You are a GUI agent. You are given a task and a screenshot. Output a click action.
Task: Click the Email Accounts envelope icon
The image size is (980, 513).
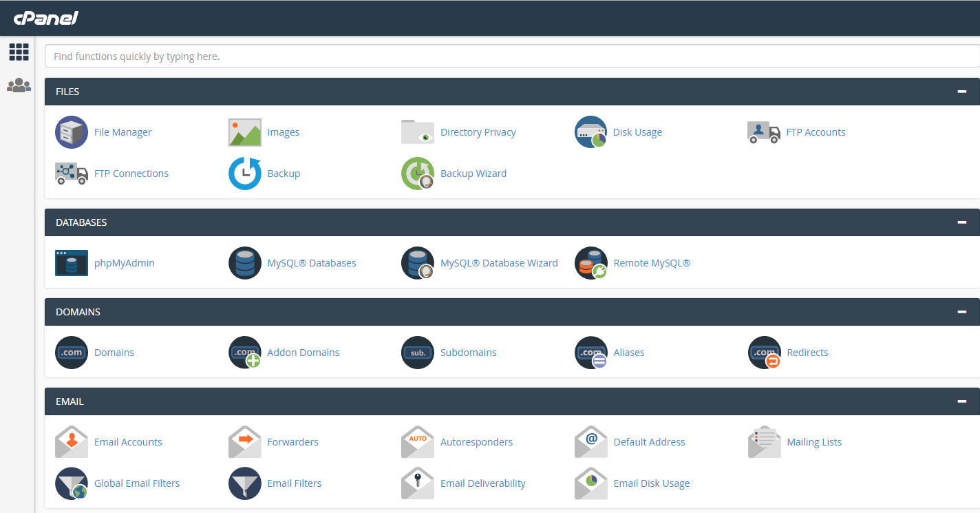pos(72,442)
